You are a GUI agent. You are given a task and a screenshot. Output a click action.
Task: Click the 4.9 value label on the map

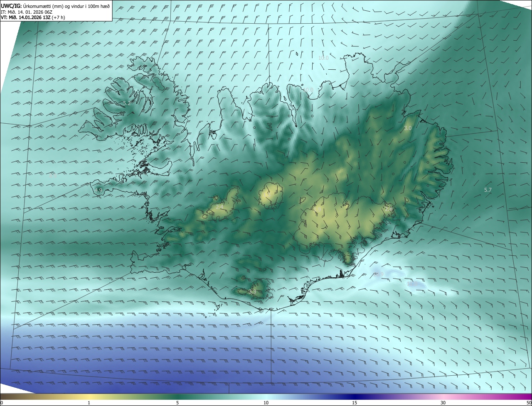coord(99,190)
